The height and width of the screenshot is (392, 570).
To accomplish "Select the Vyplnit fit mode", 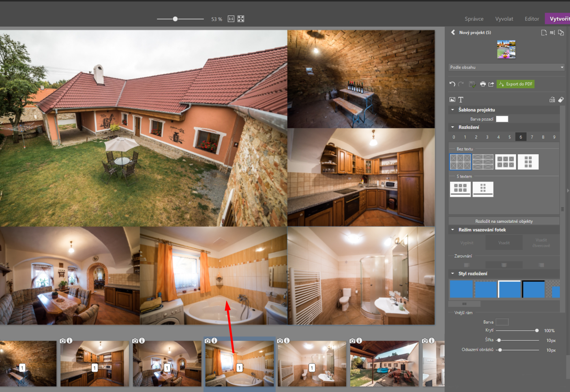I will point(467,243).
